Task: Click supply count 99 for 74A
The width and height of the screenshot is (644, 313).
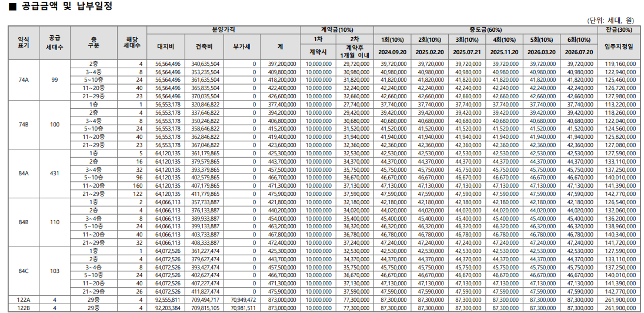Action: [55, 80]
